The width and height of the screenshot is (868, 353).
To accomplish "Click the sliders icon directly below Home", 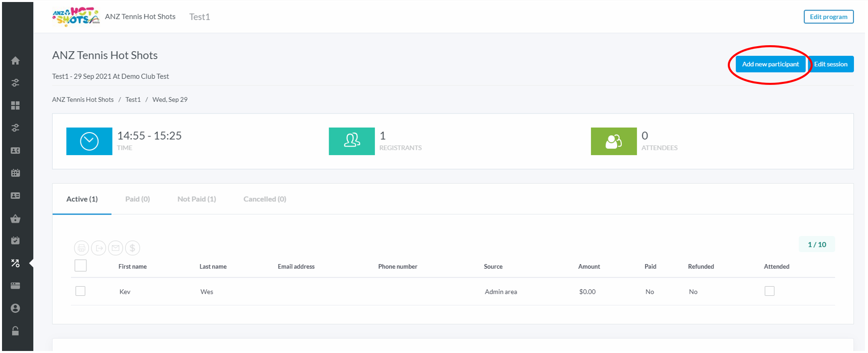I will pos(16,83).
